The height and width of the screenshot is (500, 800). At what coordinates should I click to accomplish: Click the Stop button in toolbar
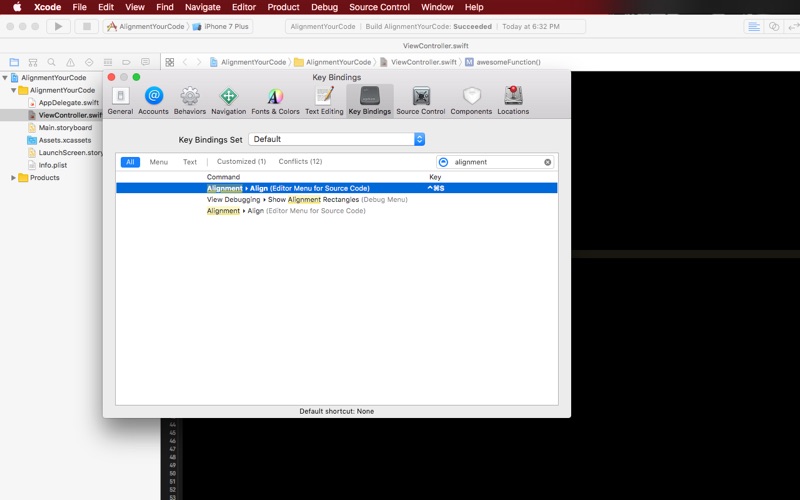87,27
